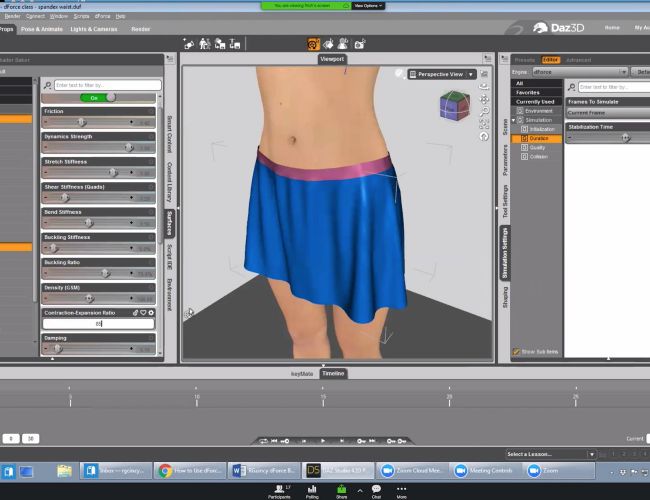Toggle the green On switch
650x500 pixels.
[101, 97]
